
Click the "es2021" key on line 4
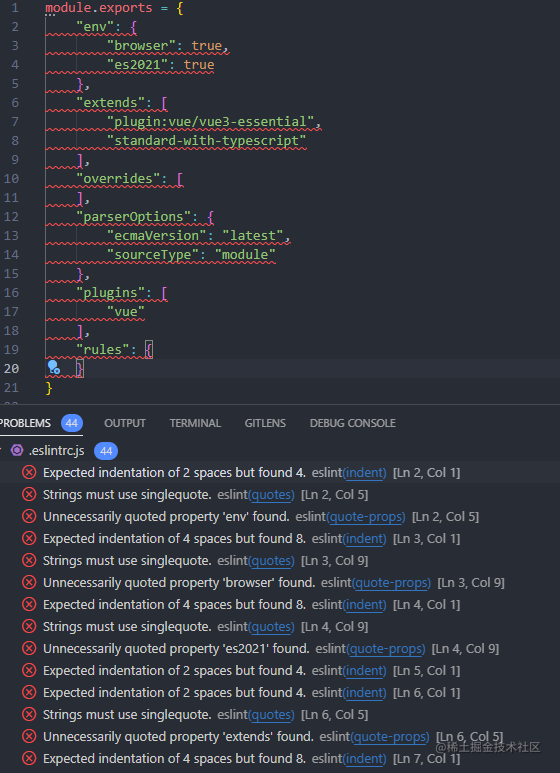click(x=138, y=65)
